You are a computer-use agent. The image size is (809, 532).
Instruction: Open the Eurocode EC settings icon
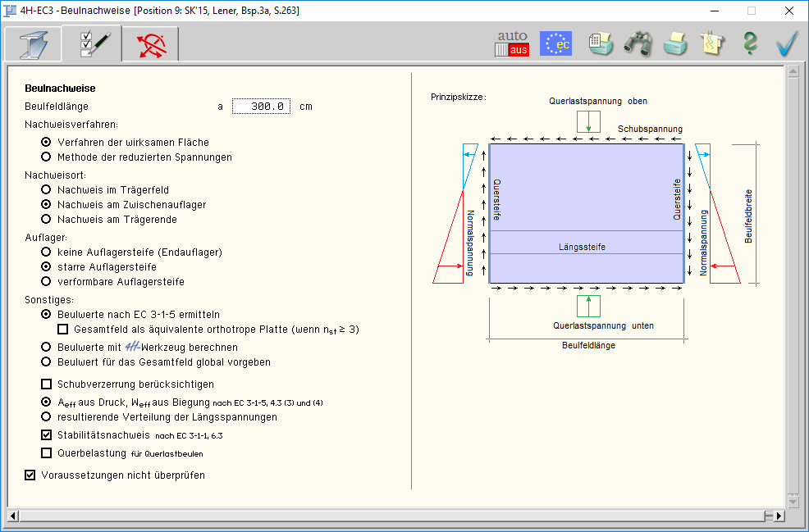pyautogui.click(x=555, y=43)
